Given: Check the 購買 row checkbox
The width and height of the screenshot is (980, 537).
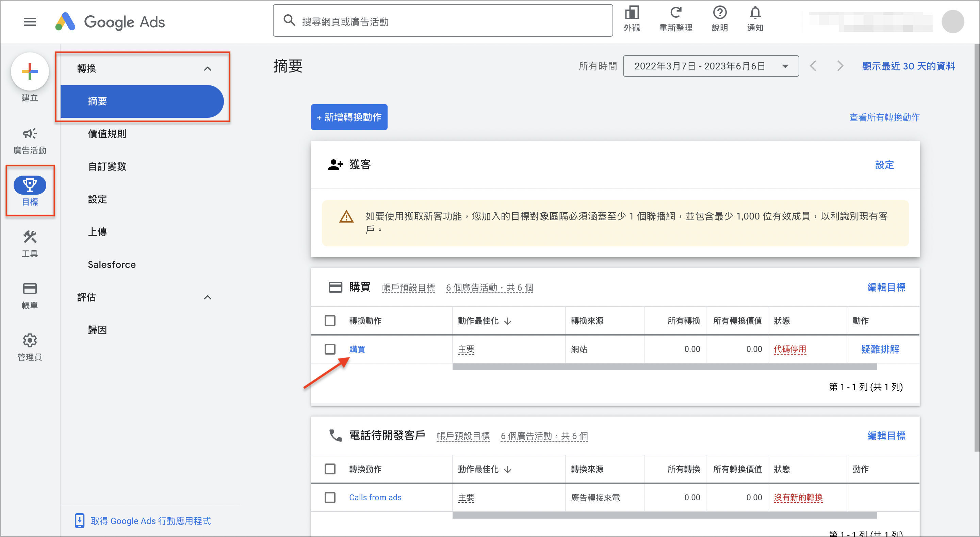Looking at the screenshot, I should (330, 349).
